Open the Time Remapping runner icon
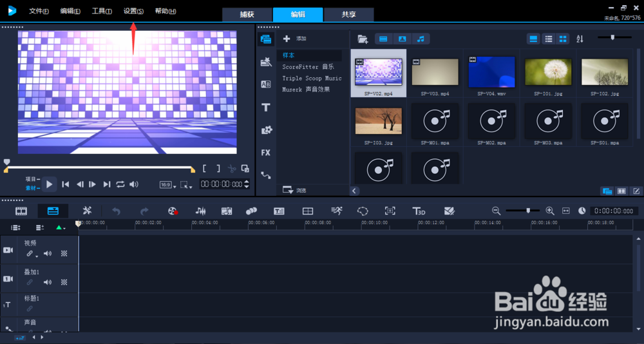The height and width of the screenshot is (344, 644). click(x=336, y=211)
